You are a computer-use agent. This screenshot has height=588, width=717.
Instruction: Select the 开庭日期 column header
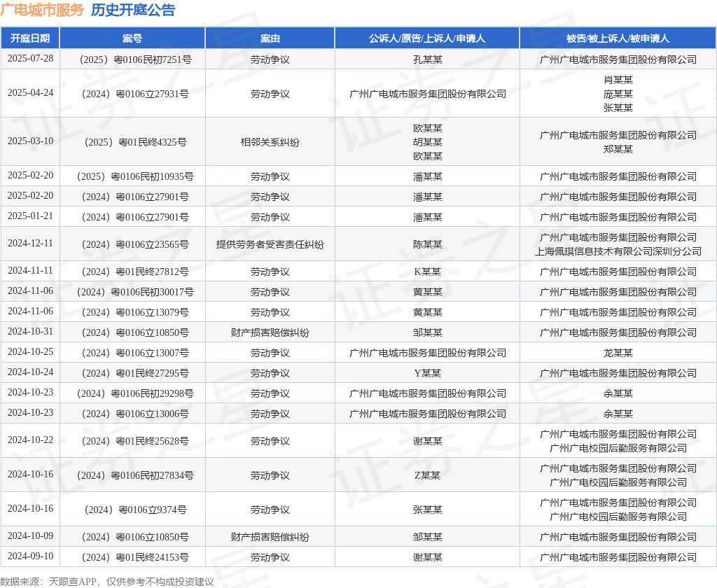coord(30,38)
